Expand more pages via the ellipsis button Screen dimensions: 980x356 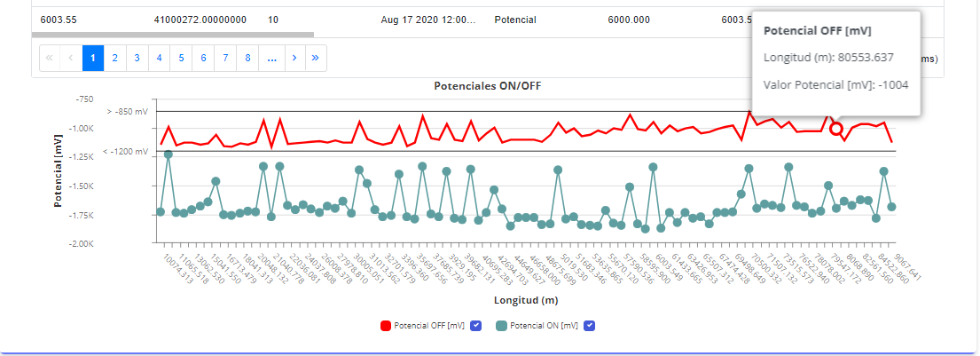coord(271,58)
